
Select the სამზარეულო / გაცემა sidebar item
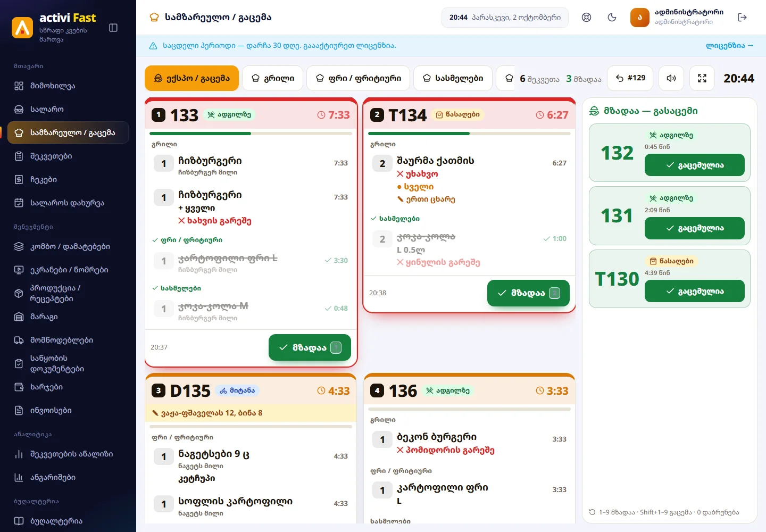68,133
